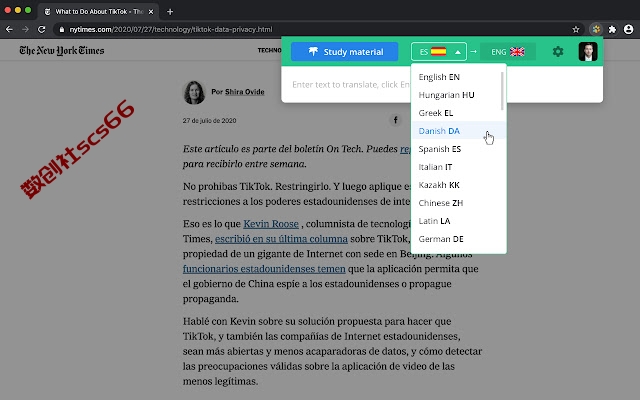
Task: Select Chinese ZH language option
Action: click(x=458, y=203)
